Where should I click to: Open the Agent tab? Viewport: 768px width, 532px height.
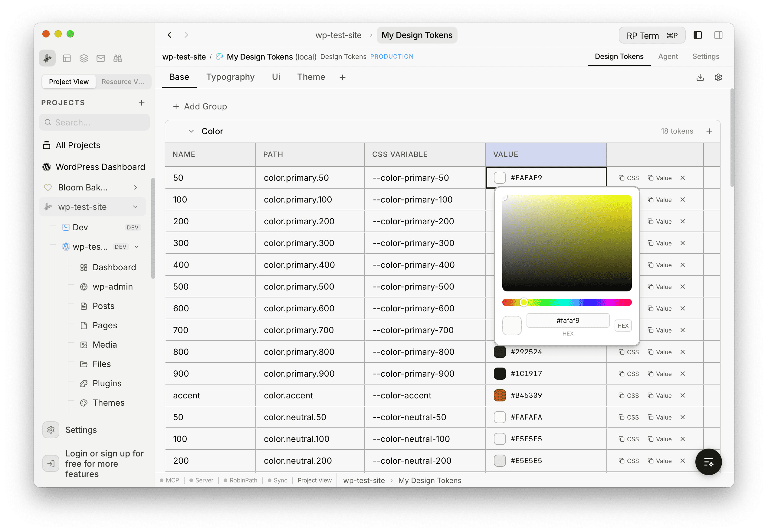[668, 56]
